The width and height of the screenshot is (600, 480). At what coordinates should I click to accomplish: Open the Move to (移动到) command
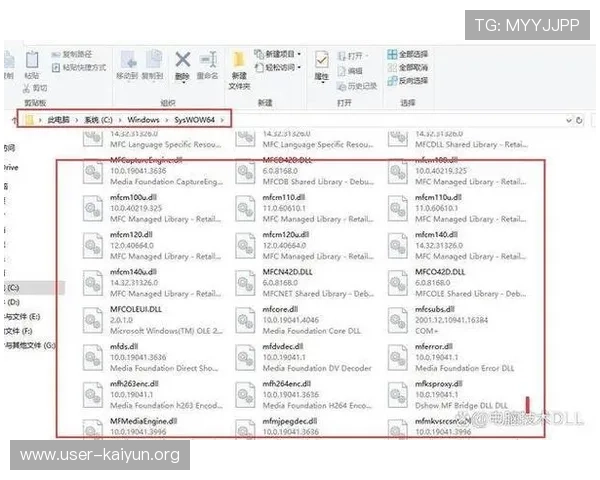127,64
